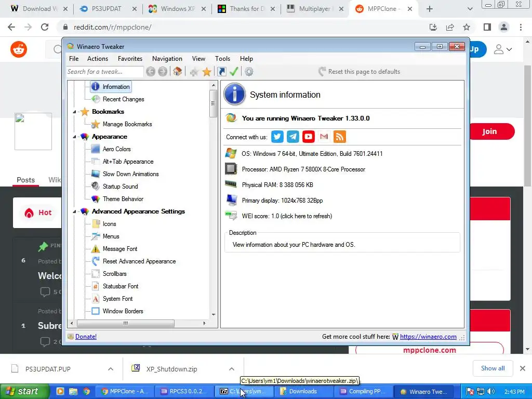Open the File menu in Winaero Tweaker
This screenshot has width=532, height=399.
(x=74, y=59)
